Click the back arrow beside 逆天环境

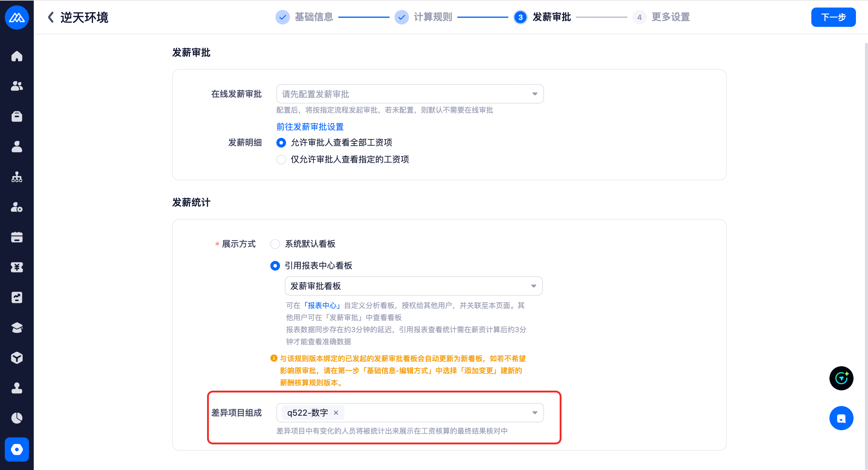tap(51, 17)
